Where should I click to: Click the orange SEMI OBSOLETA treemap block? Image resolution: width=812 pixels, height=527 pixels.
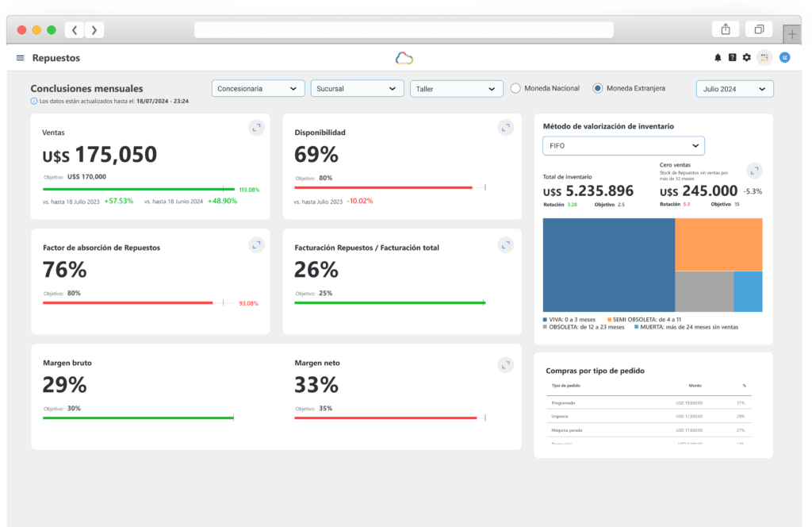[718, 244]
